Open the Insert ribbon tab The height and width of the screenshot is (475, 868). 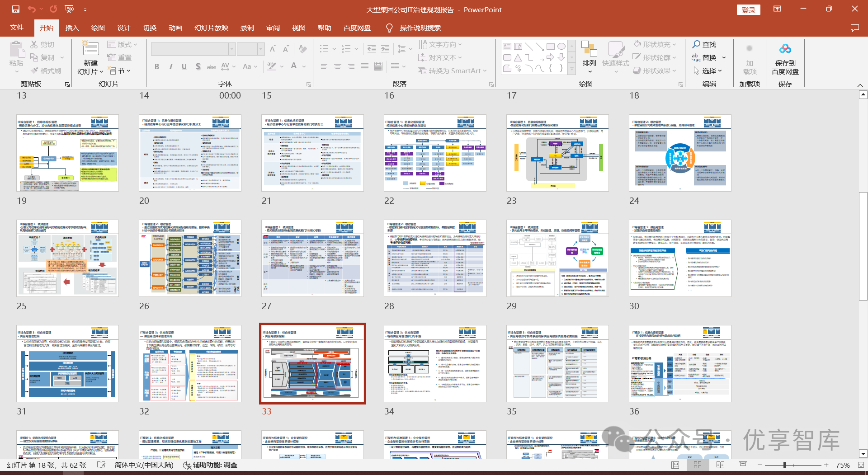(72, 28)
